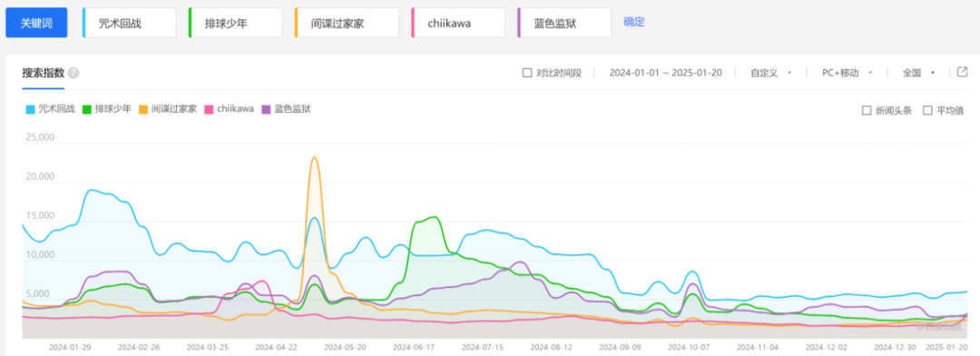Click the help question mark beside 搜索指数
The width and height of the screenshot is (980, 356).
[73, 74]
